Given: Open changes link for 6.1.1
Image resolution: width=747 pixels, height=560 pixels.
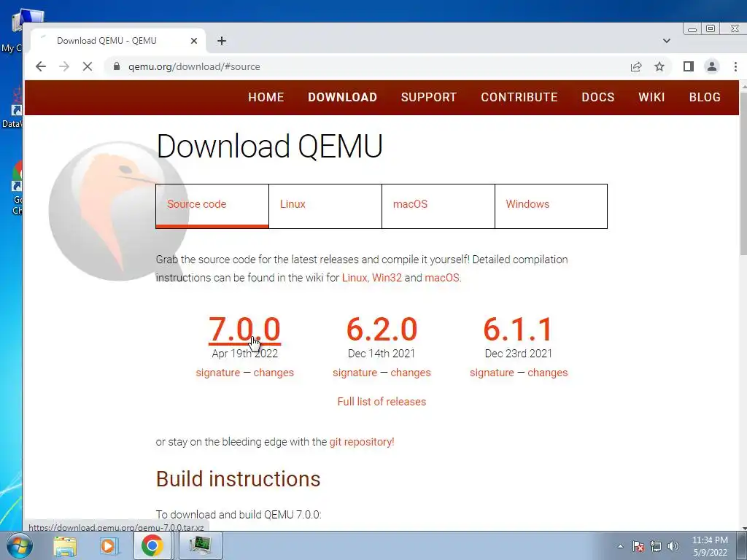Looking at the screenshot, I should tap(547, 373).
